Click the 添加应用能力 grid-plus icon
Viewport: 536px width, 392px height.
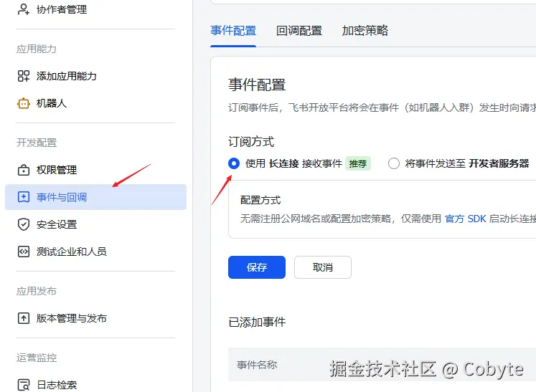coord(23,76)
